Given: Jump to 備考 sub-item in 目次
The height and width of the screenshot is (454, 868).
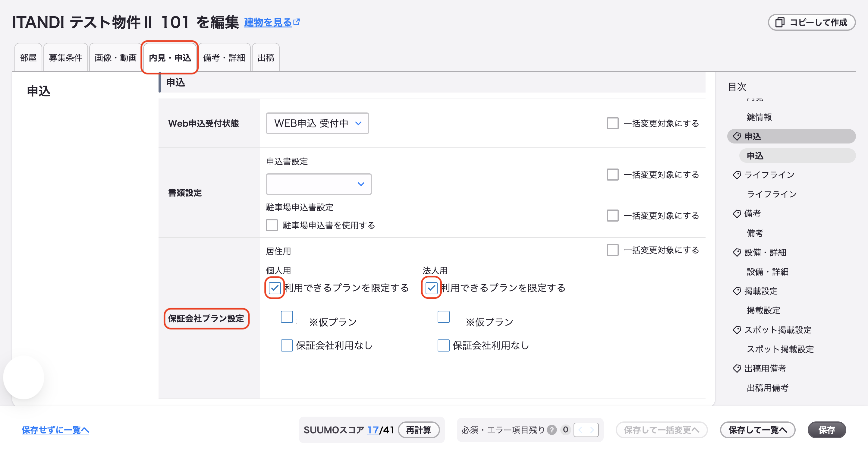Looking at the screenshot, I should tap(755, 233).
